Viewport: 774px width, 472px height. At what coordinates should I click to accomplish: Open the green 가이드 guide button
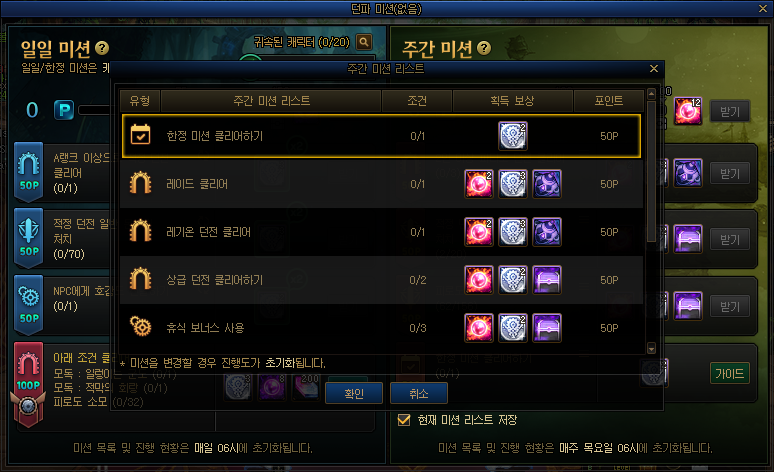[x=730, y=374]
